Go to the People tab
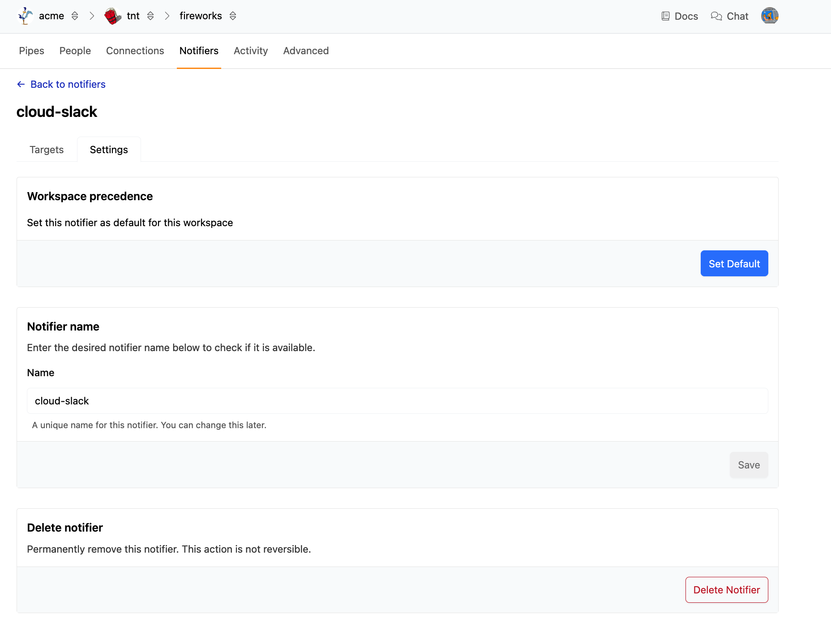This screenshot has height=644, width=831. click(x=75, y=51)
